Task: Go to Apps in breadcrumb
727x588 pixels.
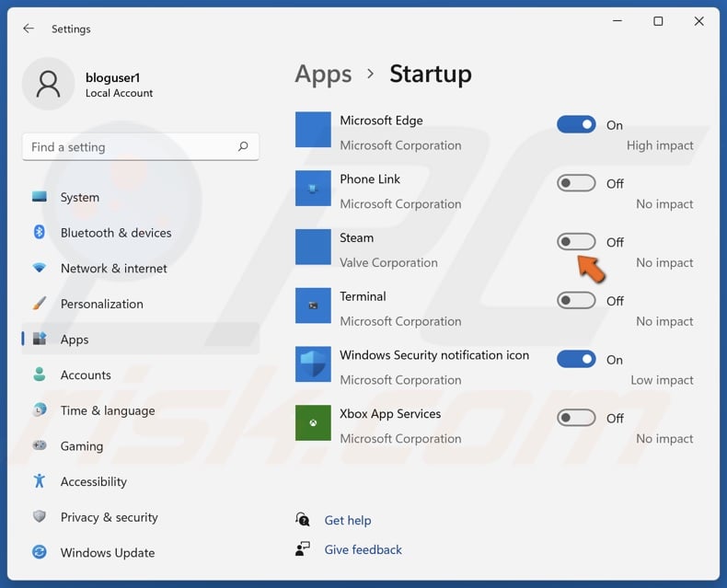Action: (x=323, y=75)
